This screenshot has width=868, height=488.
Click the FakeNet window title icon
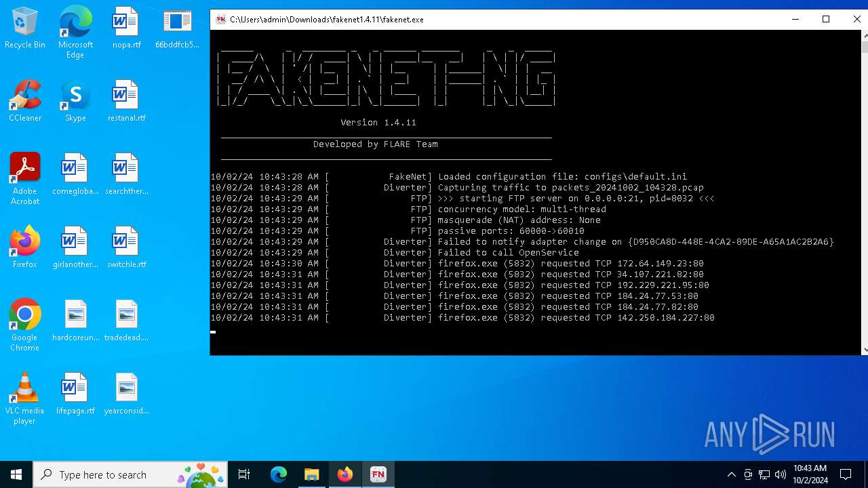[x=220, y=20]
